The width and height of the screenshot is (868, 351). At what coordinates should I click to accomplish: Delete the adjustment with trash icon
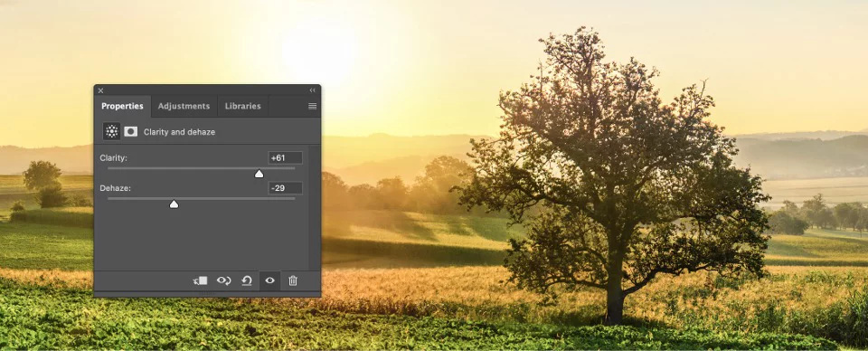coord(293,280)
